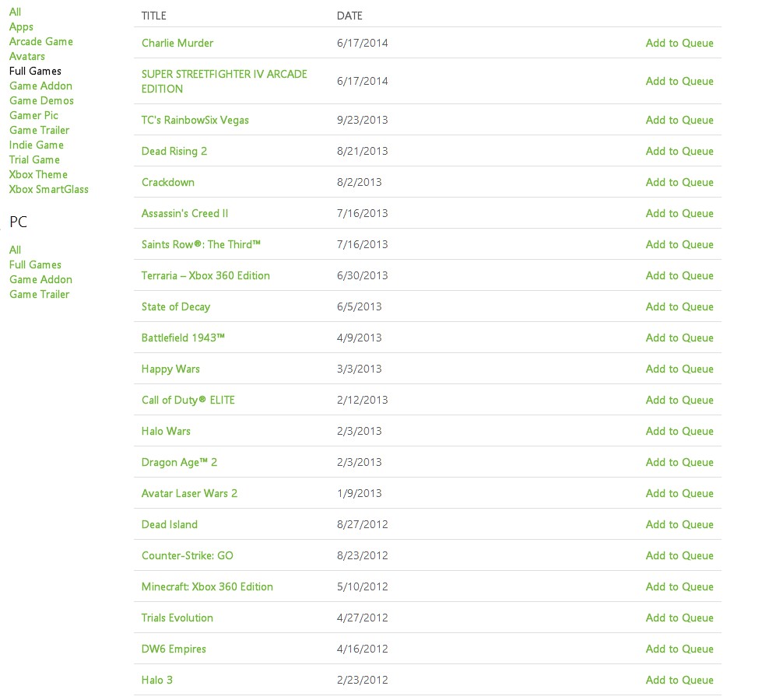
Task: Open Trial Game category
Action: click(x=34, y=159)
